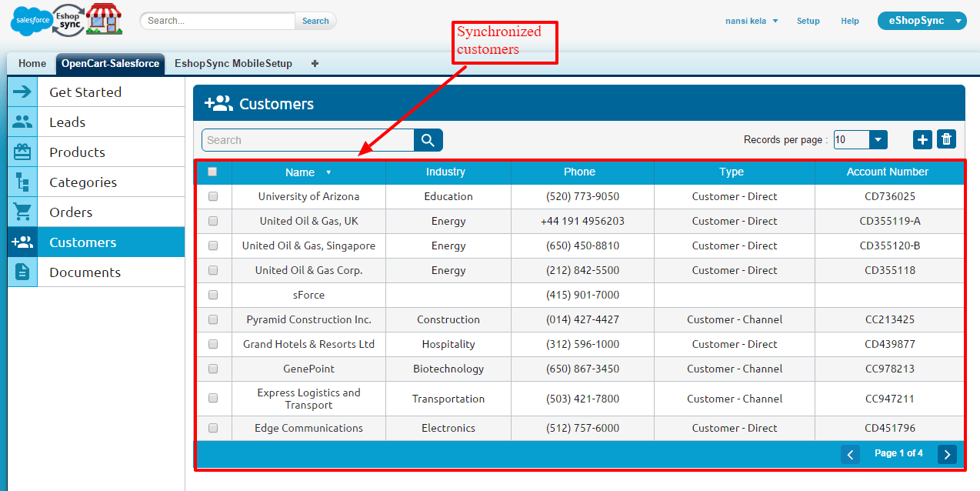Open Categories via its hierarchy icon
Screen dimensions: 980x491
click(x=22, y=182)
